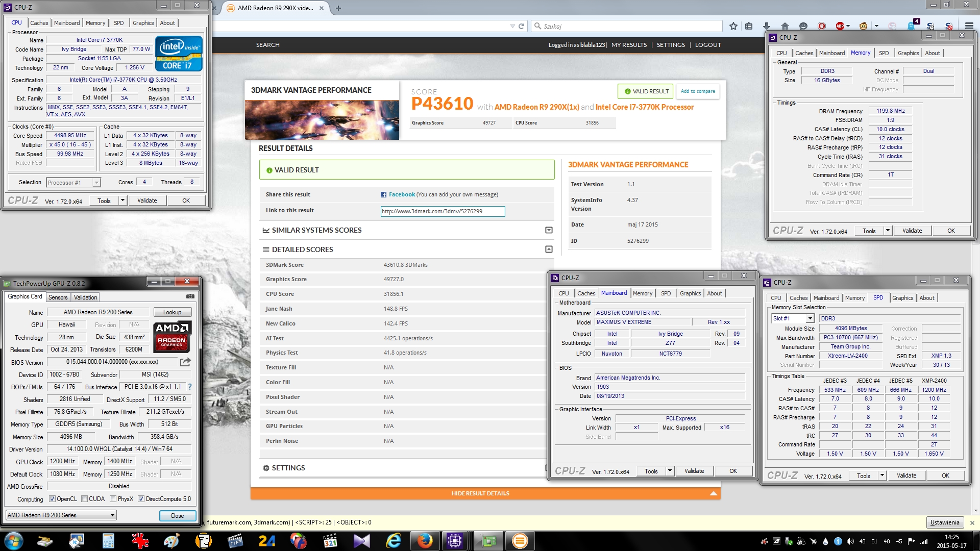Open About tab in SPD CPU-Z window
The image size is (980, 551).
[x=927, y=298]
